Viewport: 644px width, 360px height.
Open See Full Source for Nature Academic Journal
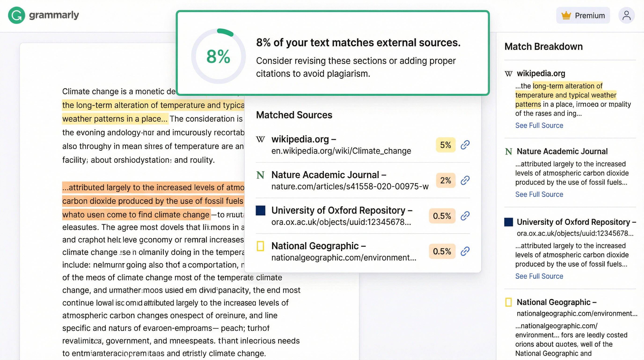(x=539, y=194)
